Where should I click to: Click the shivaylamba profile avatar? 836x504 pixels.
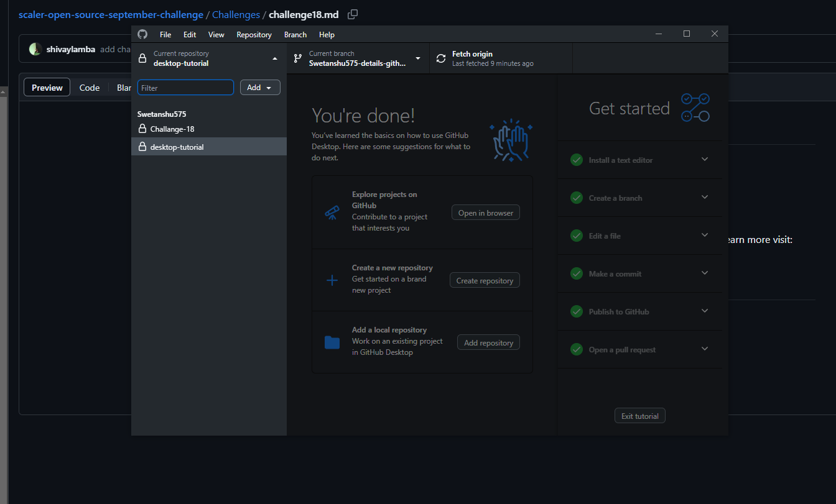point(35,49)
